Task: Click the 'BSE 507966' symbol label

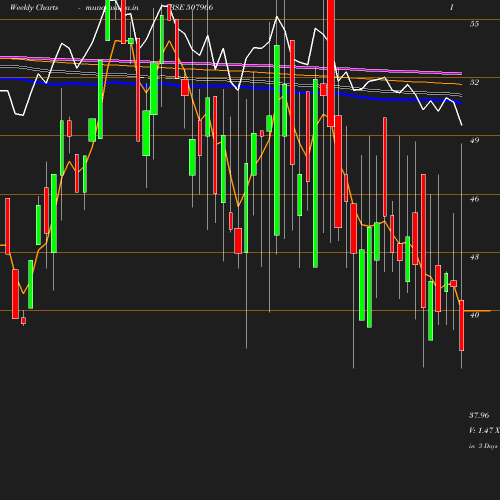Action: [x=192, y=7]
